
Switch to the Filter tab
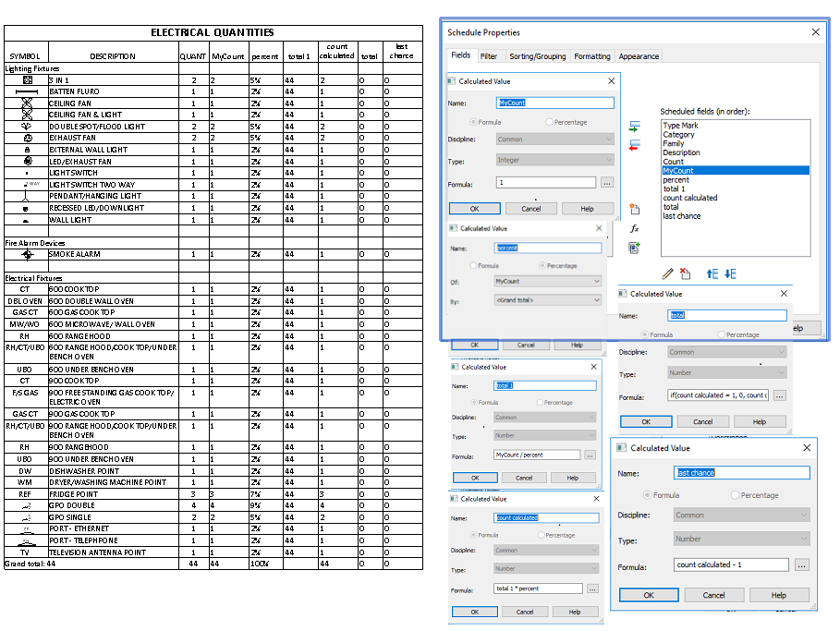pyautogui.click(x=489, y=56)
